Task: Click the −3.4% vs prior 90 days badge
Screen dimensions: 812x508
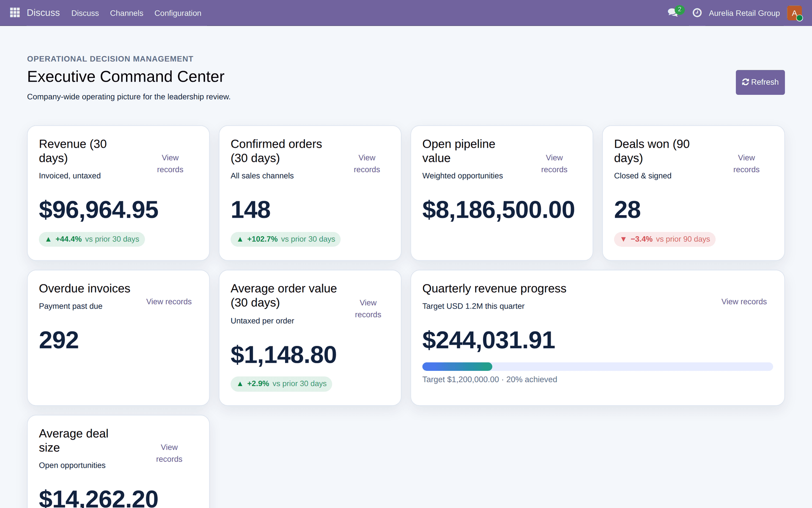Action: (x=665, y=239)
